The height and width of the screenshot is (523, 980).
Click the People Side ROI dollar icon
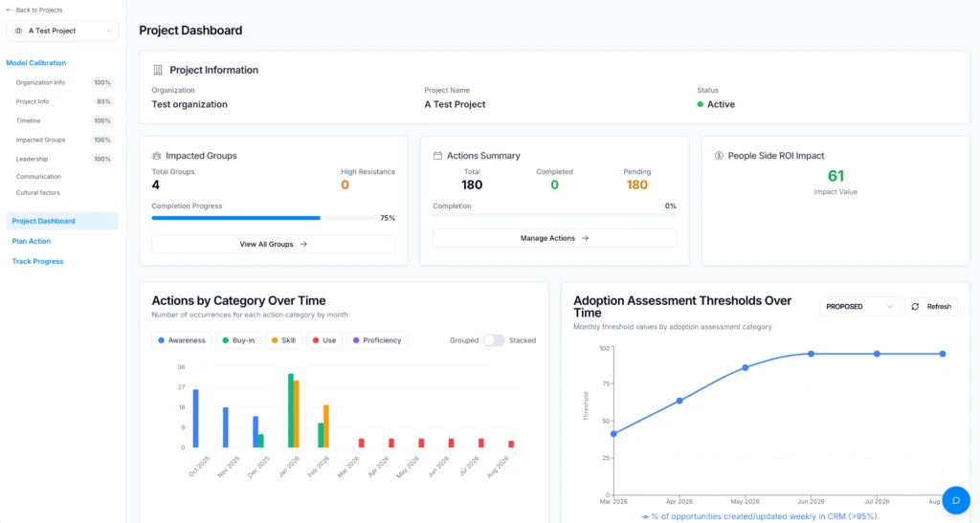coord(719,156)
